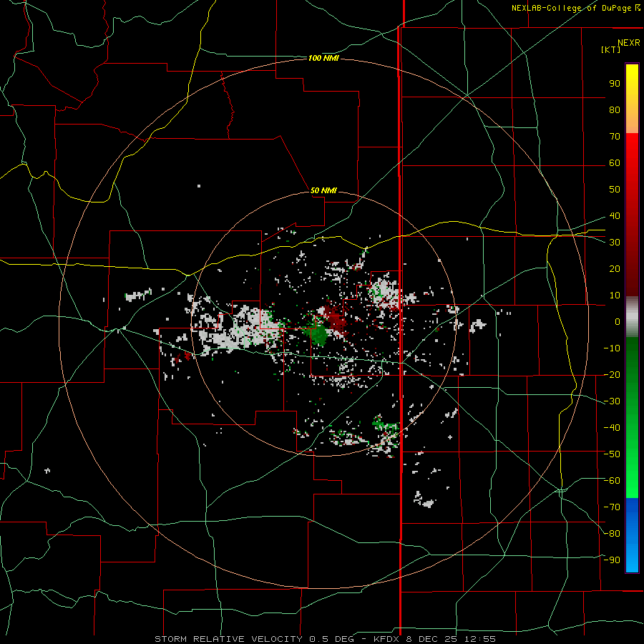This screenshot has width=644, height=644.
Task: Click the positive 70 scale value
Action: [x=615, y=137]
